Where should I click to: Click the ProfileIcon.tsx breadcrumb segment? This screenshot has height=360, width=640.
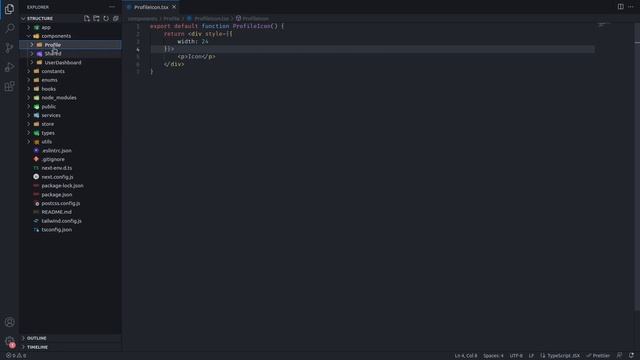(x=208, y=18)
